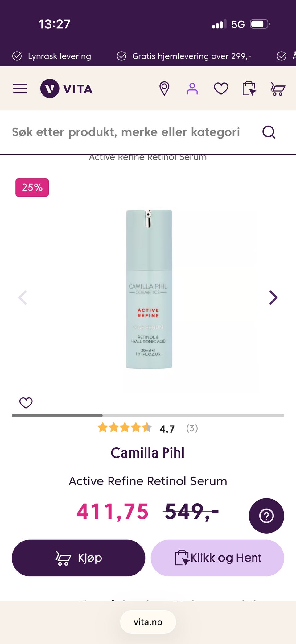Tap the VITA logo
The image size is (296, 644).
(67, 89)
